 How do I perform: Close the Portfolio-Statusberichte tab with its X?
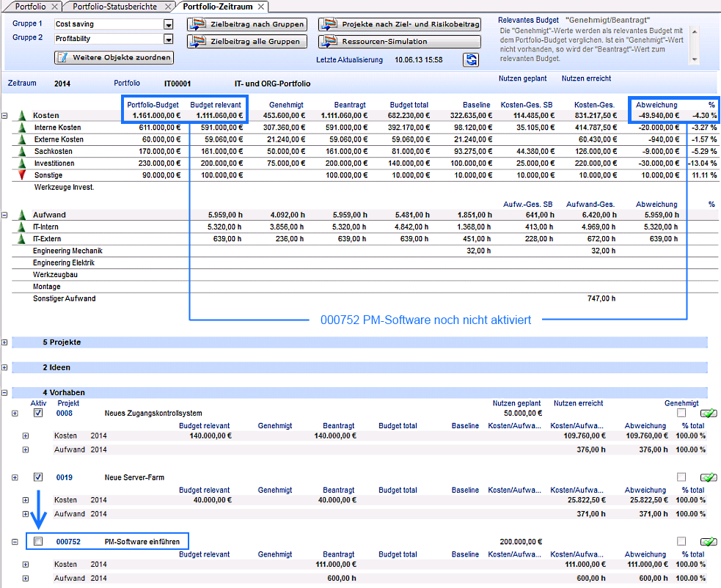coord(168,7)
